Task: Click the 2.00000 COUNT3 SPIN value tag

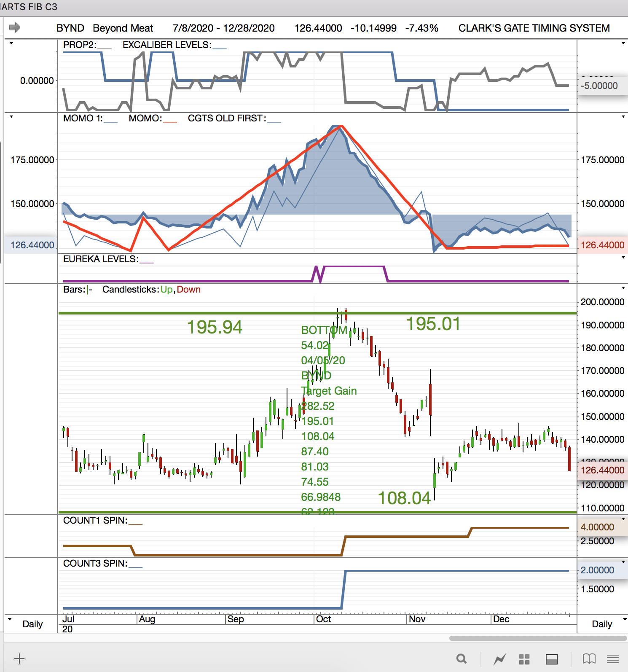Action: (603, 570)
